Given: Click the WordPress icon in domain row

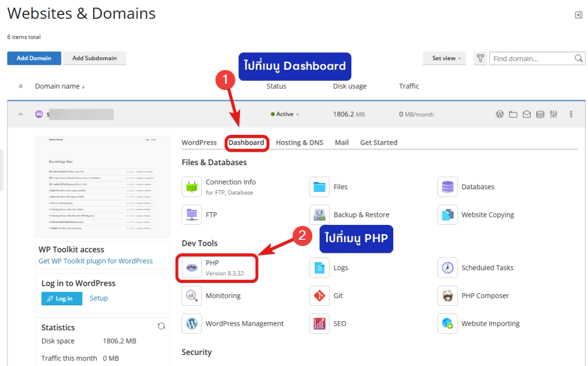Looking at the screenshot, I should (x=500, y=114).
